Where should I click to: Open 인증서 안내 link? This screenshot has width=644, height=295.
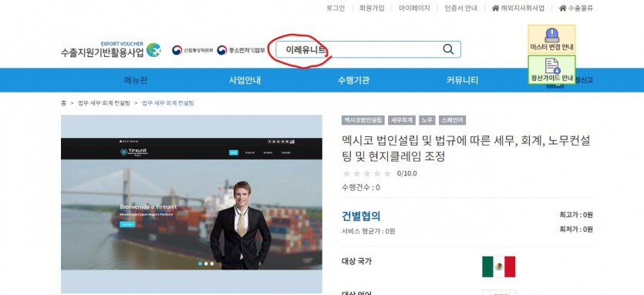pyautogui.click(x=460, y=8)
